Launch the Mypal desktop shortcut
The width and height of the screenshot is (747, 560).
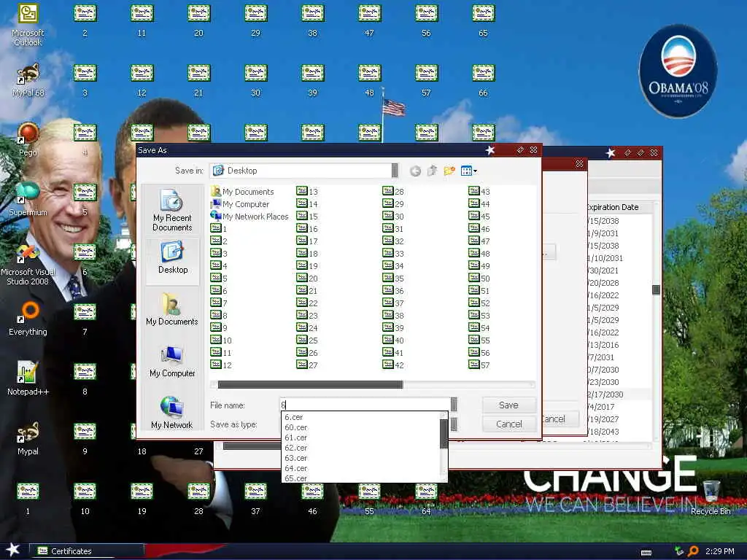point(28,438)
